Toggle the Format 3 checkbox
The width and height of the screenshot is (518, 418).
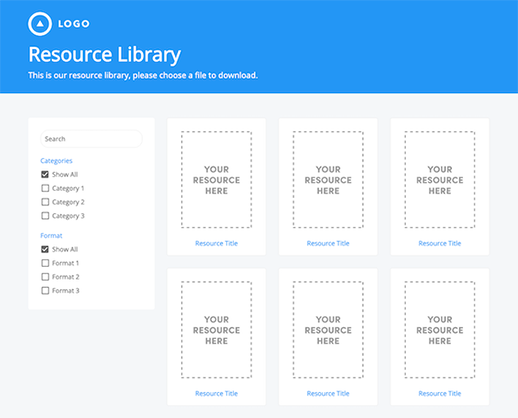pos(45,291)
